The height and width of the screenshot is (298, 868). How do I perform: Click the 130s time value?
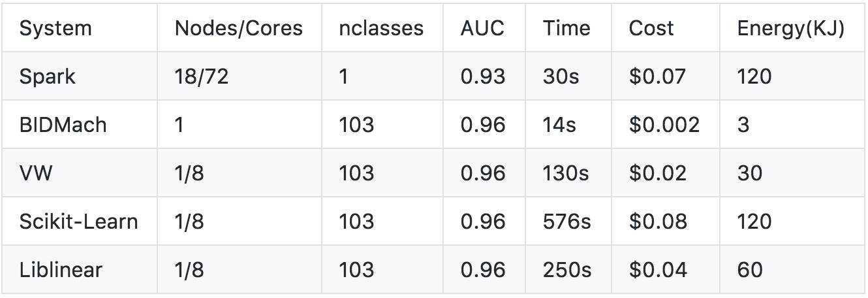point(566,173)
